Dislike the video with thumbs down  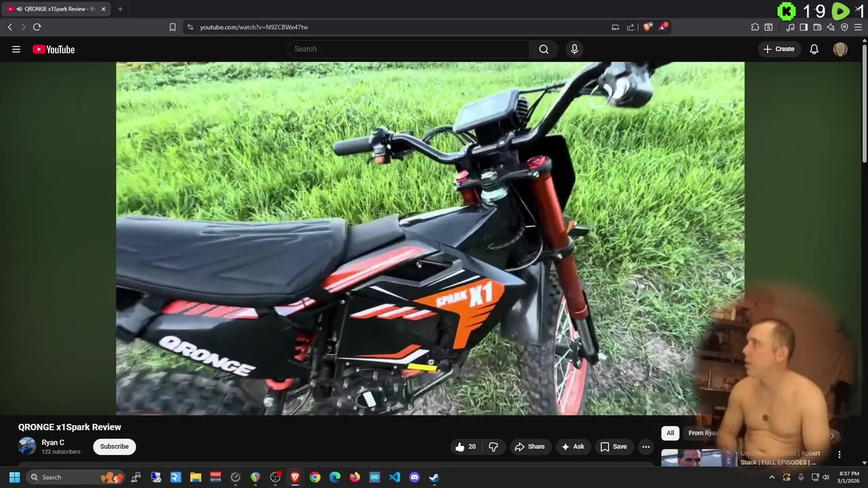tap(494, 447)
